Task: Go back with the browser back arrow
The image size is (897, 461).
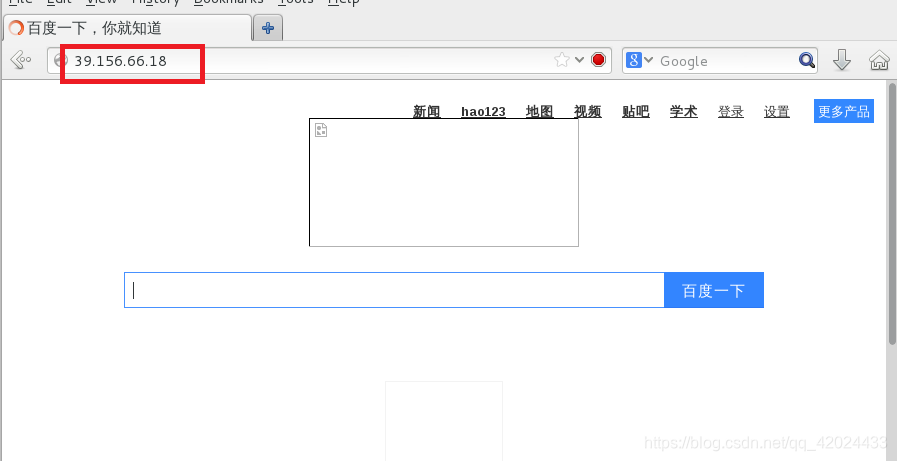Action: [x=21, y=59]
